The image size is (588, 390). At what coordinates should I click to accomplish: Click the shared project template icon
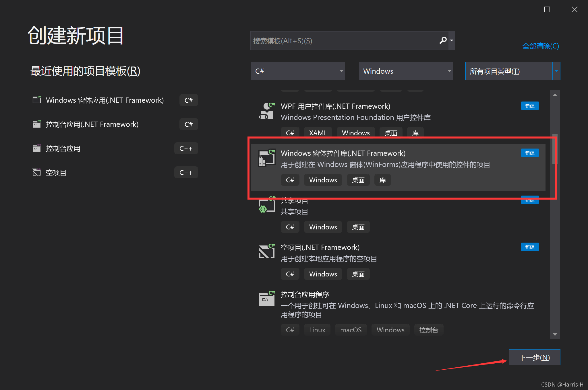point(267,205)
